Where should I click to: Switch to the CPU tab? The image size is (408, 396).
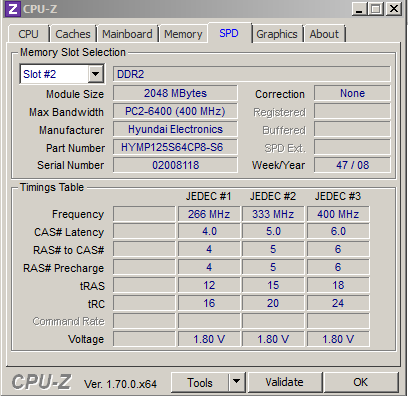tap(28, 34)
